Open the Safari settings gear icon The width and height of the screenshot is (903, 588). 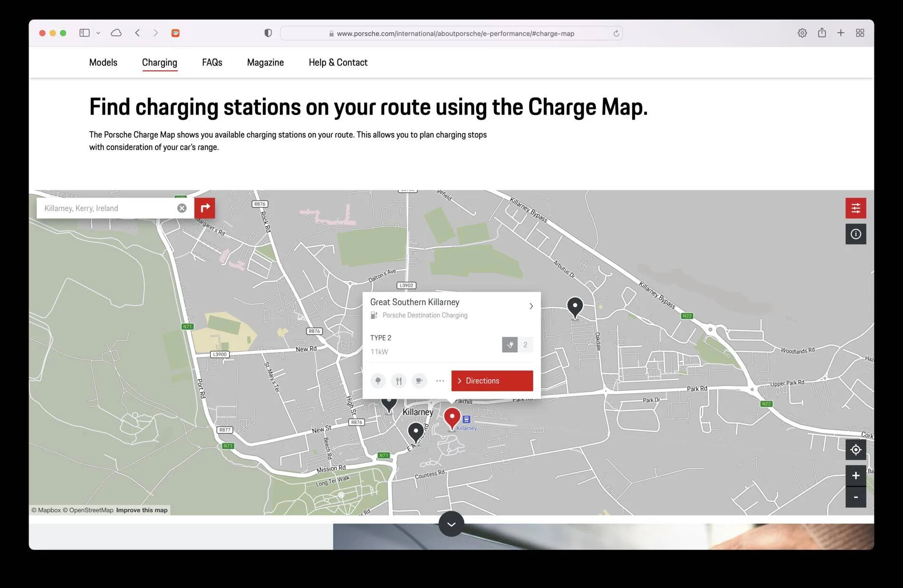(x=802, y=33)
